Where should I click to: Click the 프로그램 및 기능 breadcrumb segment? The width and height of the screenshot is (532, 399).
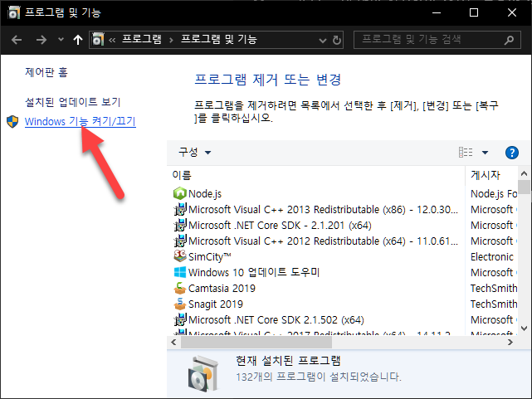219,39
